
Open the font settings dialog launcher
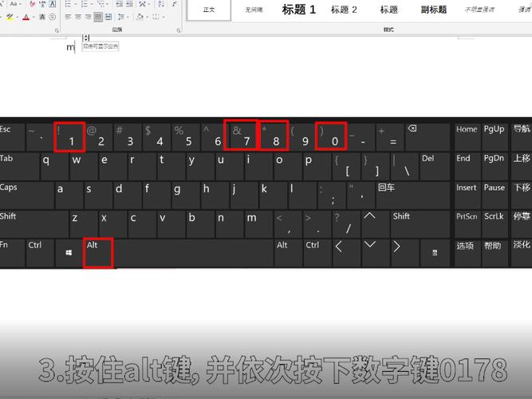pos(58,30)
